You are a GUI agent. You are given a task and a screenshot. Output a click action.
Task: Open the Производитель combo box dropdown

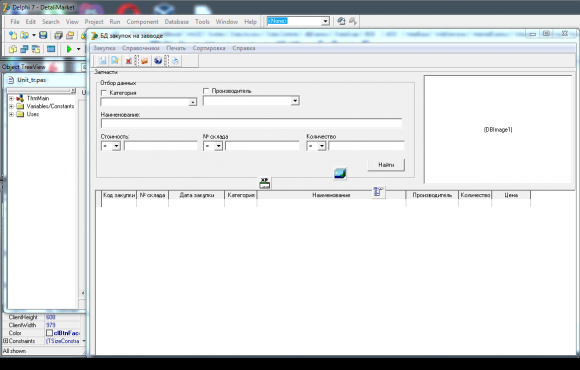(x=295, y=101)
